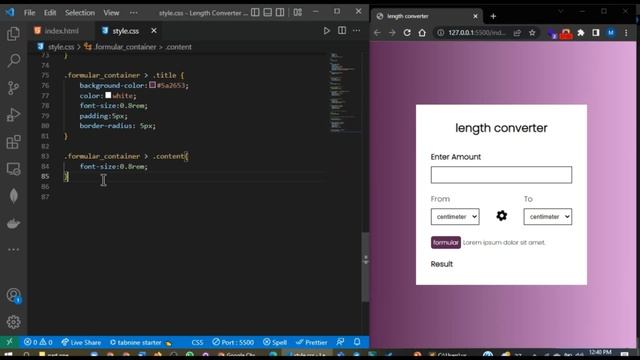The height and width of the screenshot is (360, 640).
Task: Reload the browser page
Action: [x=407, y=33]
